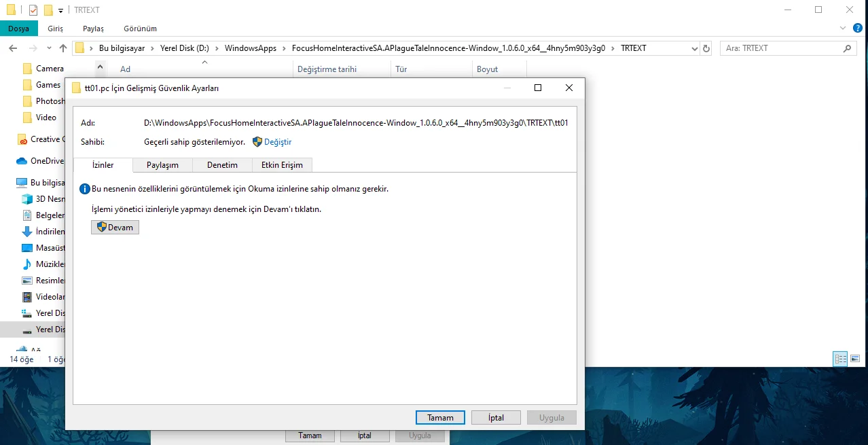Switch to the Paylaşım tab
The width and height of the screenshot is (868, 445).
click(163, 165)
